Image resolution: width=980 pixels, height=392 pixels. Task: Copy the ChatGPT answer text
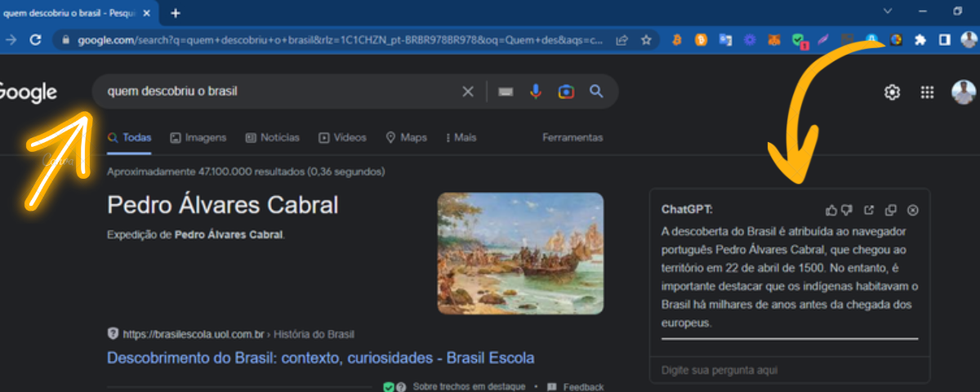(892, 210)
